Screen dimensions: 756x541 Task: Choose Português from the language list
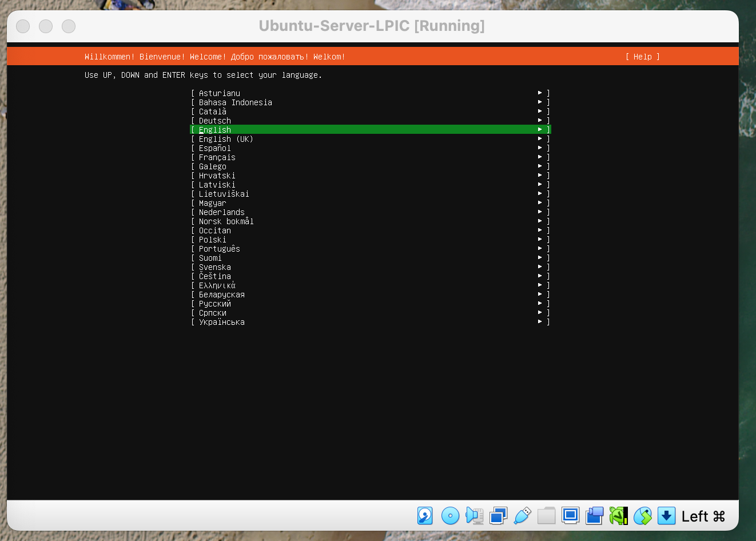coord(371,249)
